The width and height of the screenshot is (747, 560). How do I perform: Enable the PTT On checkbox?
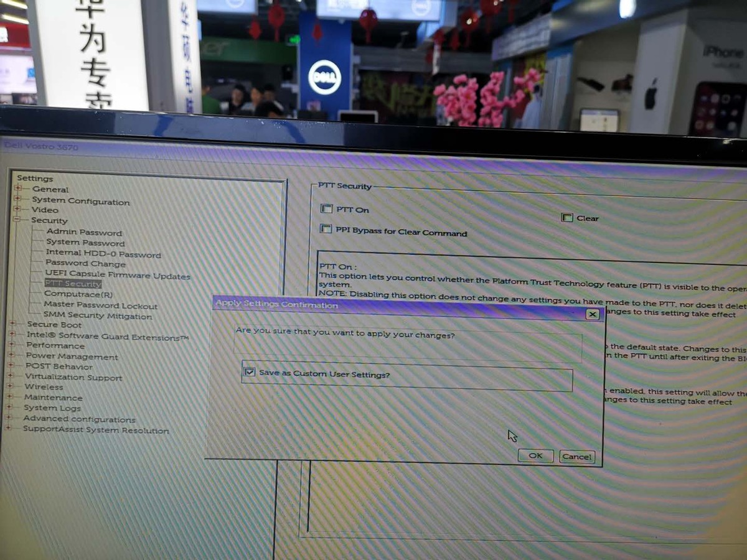point(326,209)
